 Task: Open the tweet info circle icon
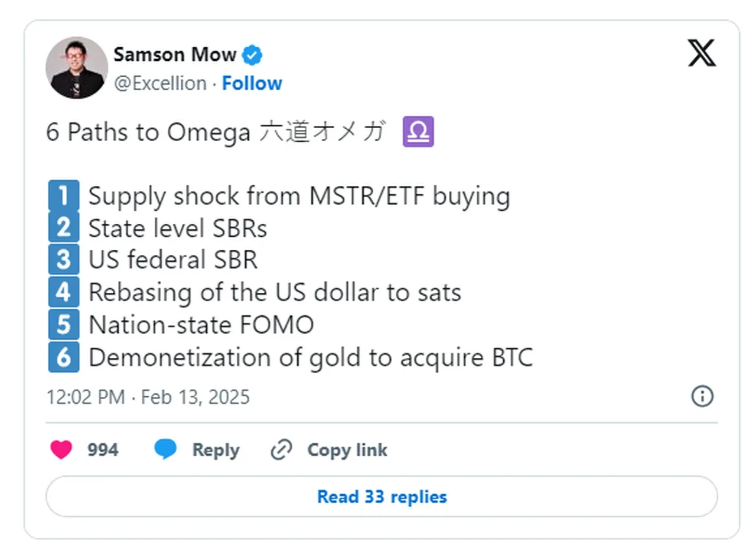tap(702, 396)
